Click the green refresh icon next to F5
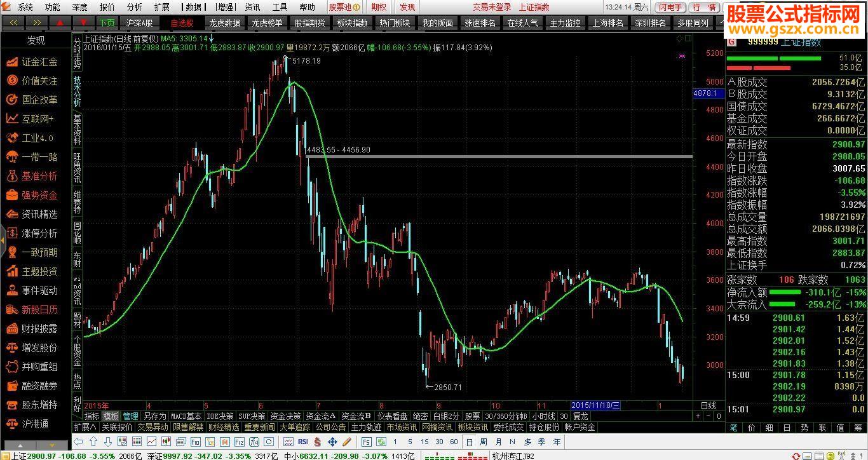 [x=381, y=442]
